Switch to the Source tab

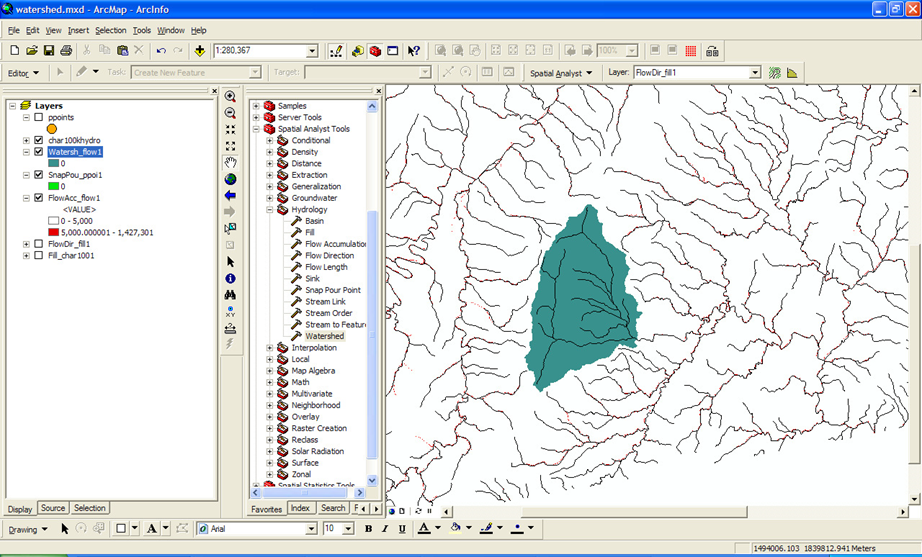(53, 508)
